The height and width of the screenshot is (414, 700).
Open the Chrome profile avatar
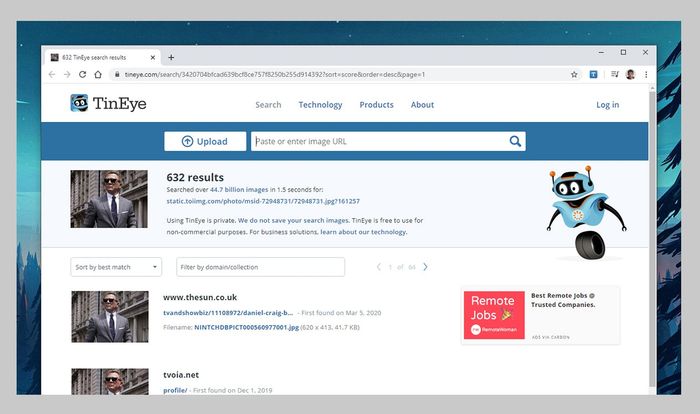630,74
